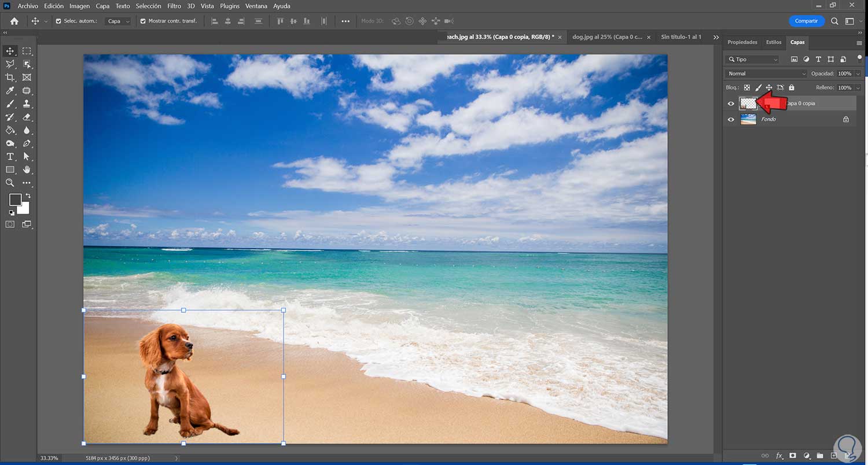Toggle Mostrar contr. transf. checkbox
This screenshot has width=868, height=465.
coord(143,21)
